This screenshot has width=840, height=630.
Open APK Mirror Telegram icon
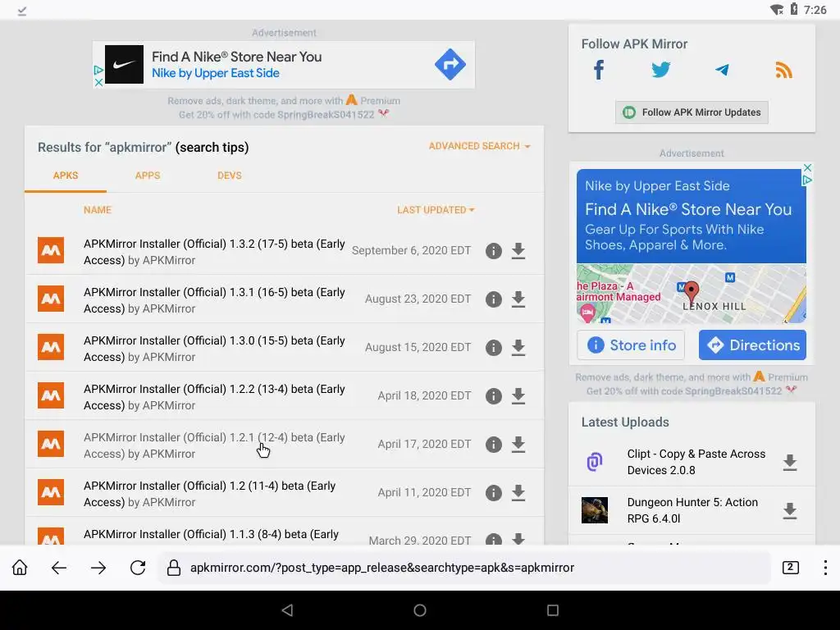[722, 70]
